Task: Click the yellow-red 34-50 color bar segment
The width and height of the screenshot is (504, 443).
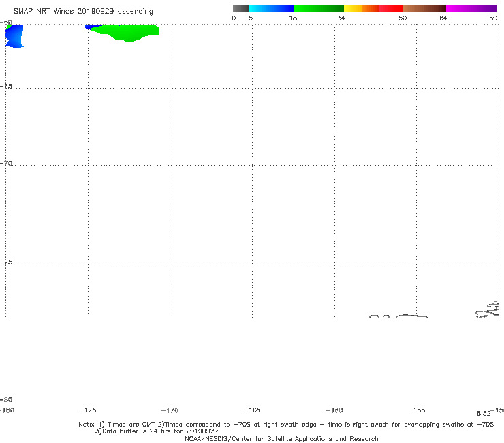Action: pyautogui.click(x=373, y=8)
